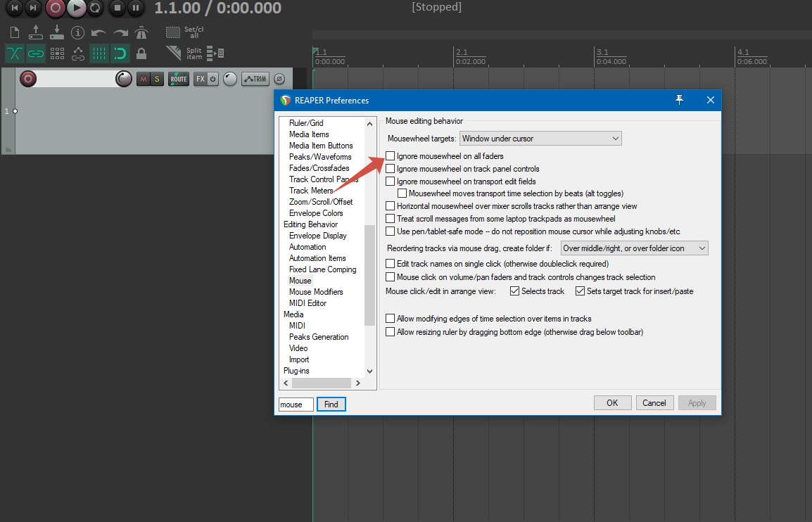Screen dimensions: 812x522
Task: Click track 1 volume knob
Action: 123,79
